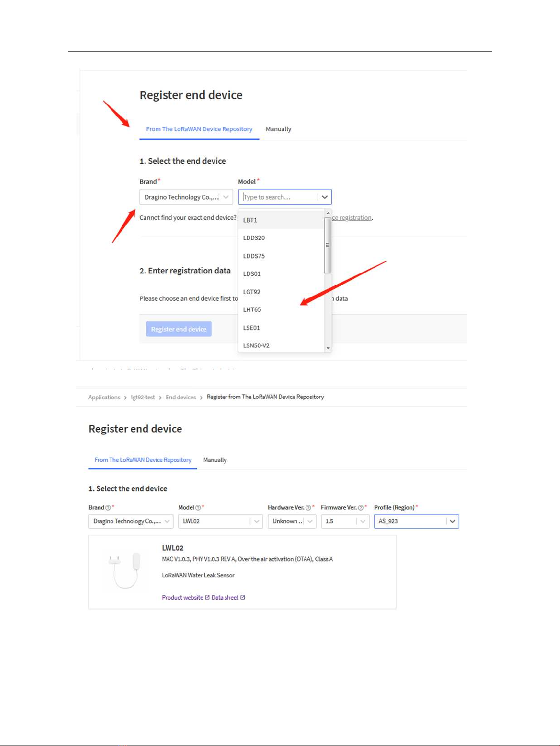Go to Applications in the breadcrumb
The image size is (560, 746).
pos(104,397)
